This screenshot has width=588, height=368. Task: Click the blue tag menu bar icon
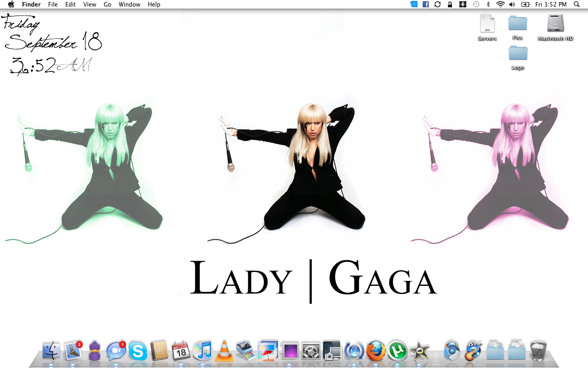click(414, 4)
